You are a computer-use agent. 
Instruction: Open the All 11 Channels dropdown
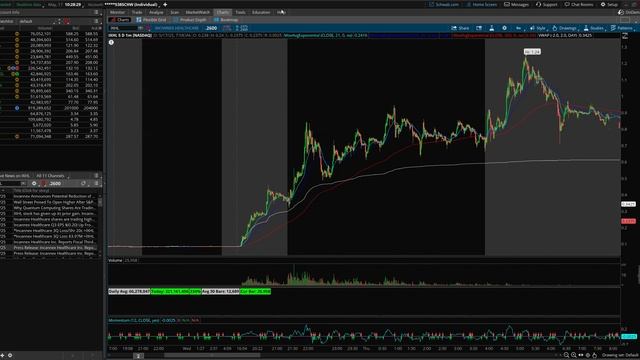53,176
